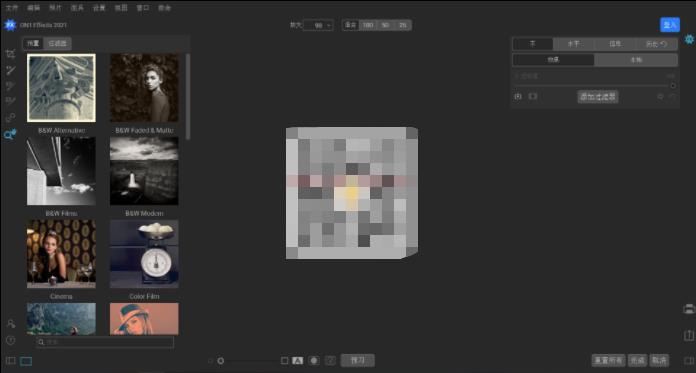
Task: Click the mask icon beside add filter
Action: click(x=533, y=96)
